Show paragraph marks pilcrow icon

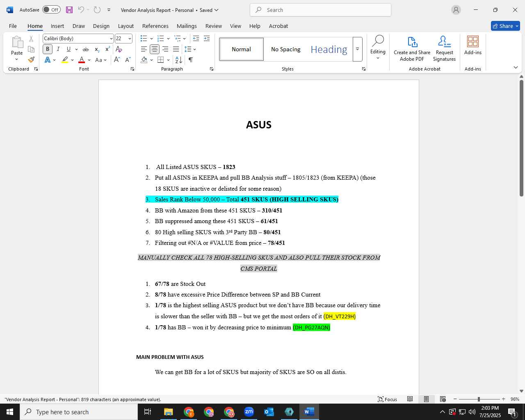(191, 60)
